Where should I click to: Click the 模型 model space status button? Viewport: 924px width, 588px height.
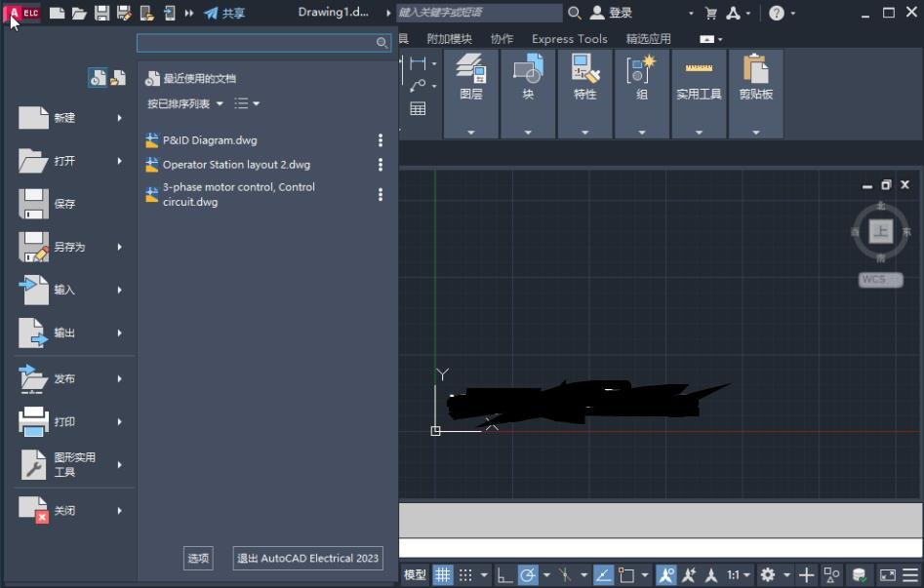[415, 574]
